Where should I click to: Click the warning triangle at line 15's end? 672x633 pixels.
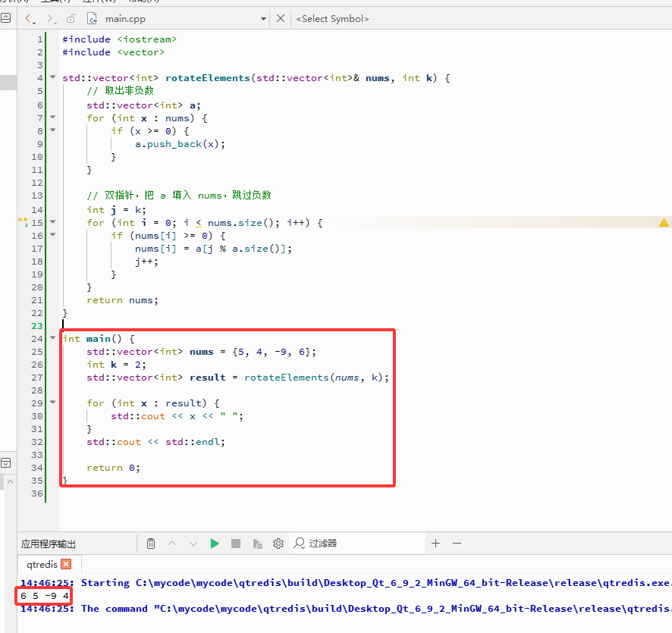(664, 222)
